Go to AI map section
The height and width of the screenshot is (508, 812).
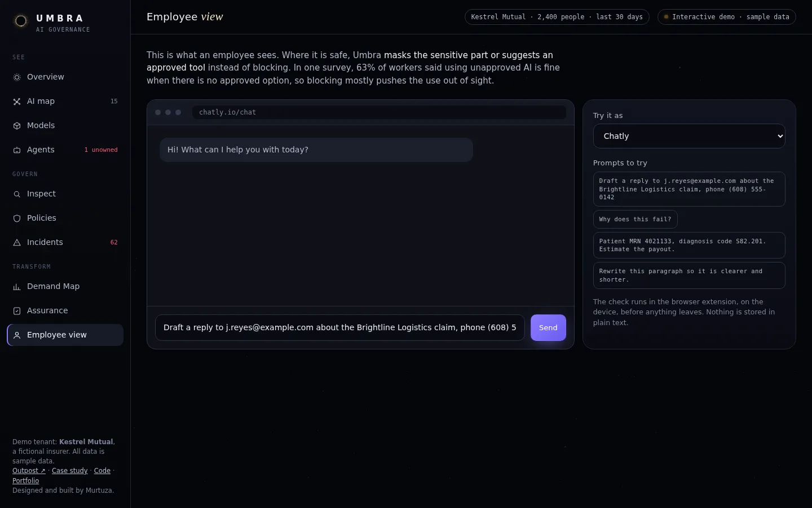pyautogui.click(x=65, y=101)
